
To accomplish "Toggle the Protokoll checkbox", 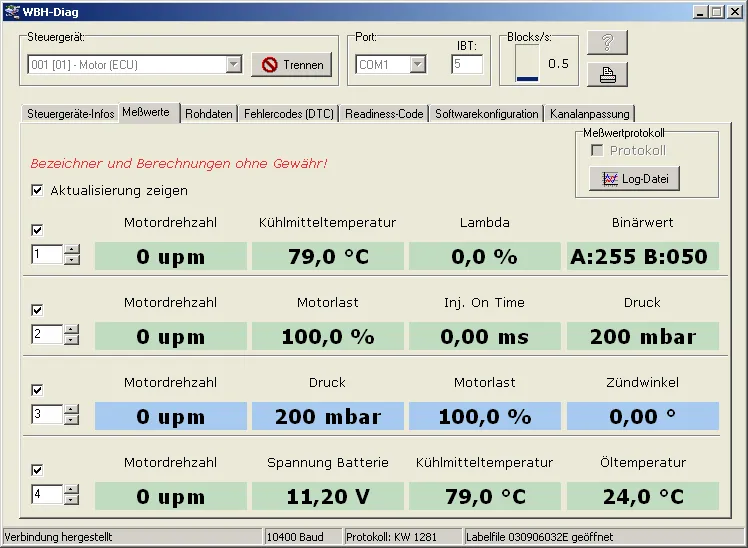I will click(597, 150).
